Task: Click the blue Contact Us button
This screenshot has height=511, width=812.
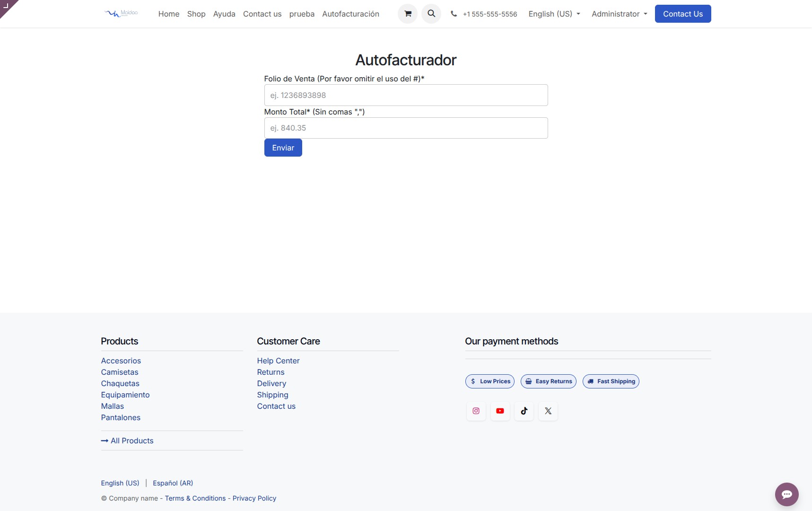Action: 683,14
